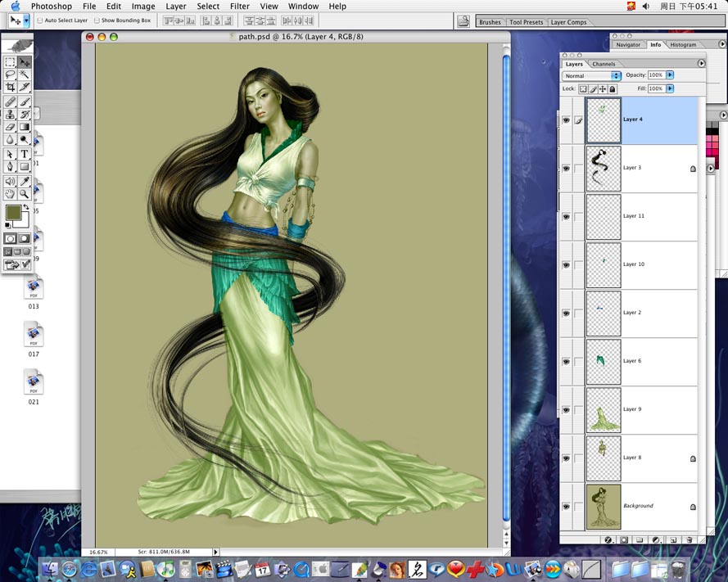Enable Show Bounding Box checkbox
The image size is (728, 582).
point(97,20)
